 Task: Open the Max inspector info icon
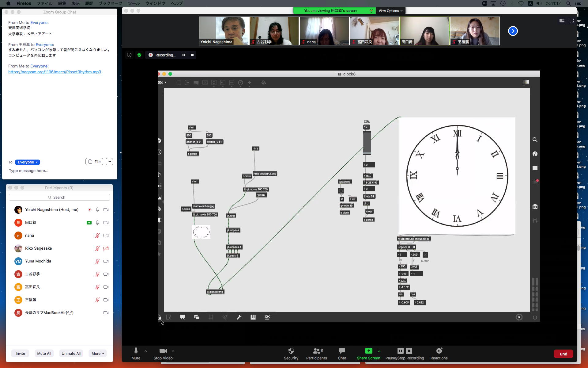535,154
